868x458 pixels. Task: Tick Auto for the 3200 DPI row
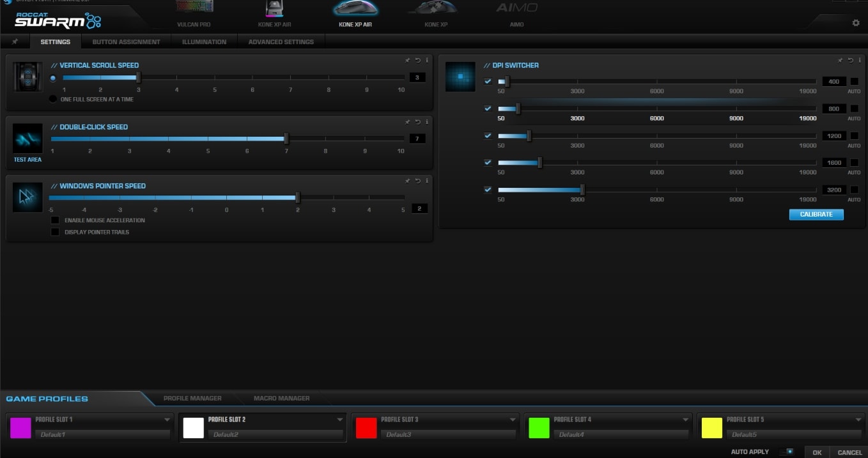click(x=854, y=190)
